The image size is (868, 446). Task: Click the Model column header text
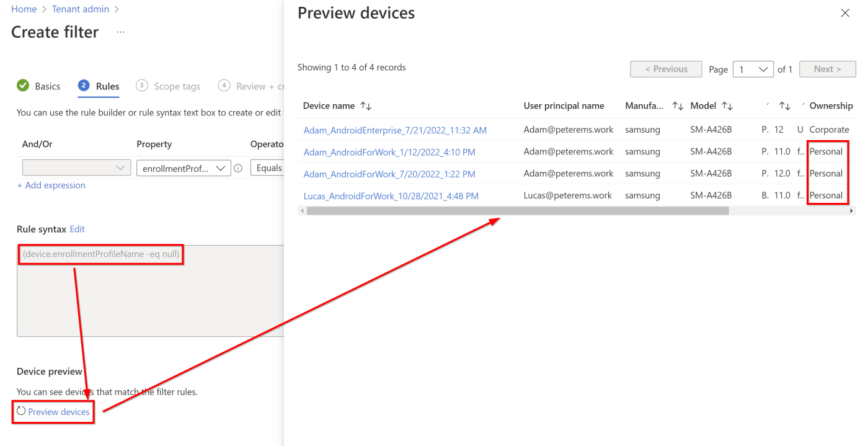[x=703, y=106]
